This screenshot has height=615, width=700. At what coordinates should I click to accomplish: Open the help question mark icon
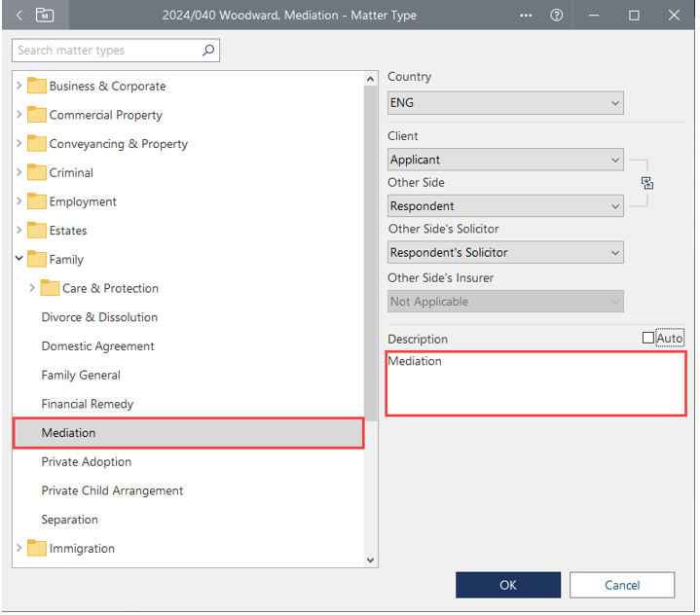pyautogui.click(x=556, y=16)
